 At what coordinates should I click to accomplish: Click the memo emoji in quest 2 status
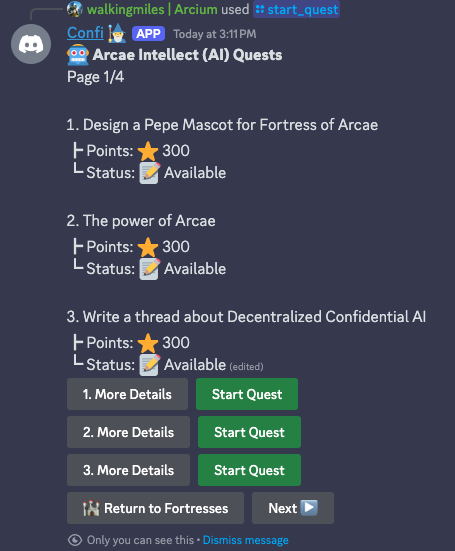click(x=150, y=269)
